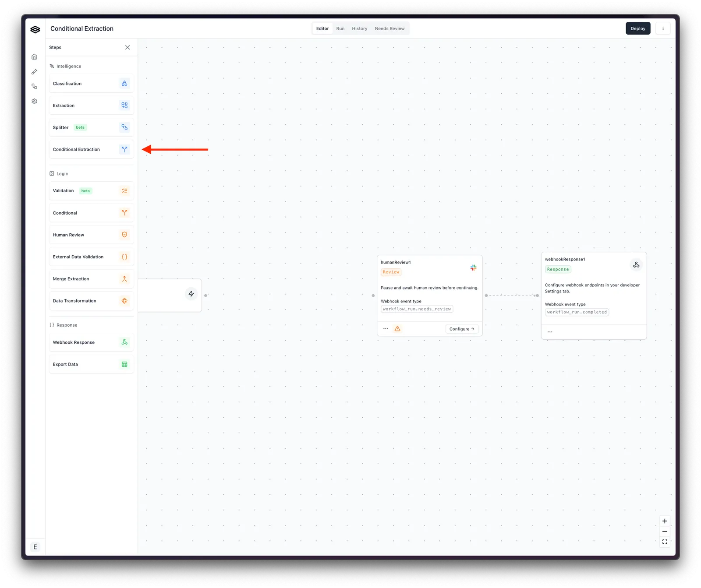The width and height of the screenshot is (701, 588).
Task: Open the webhookResponse1 ellipsis menu
Action: (550, 332)
